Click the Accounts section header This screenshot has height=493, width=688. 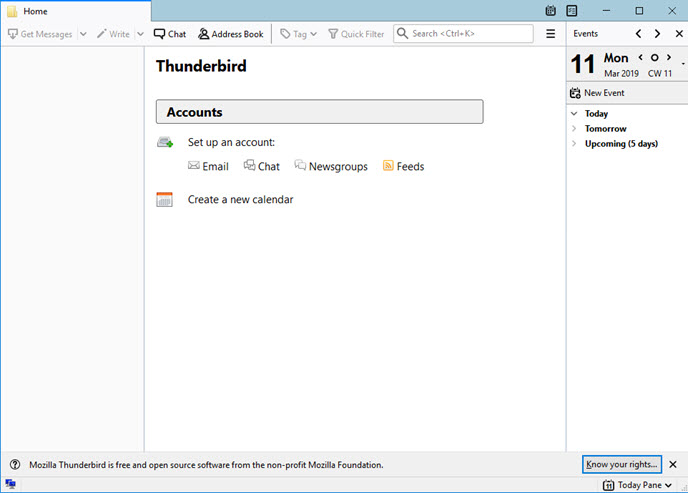point(319,112)
